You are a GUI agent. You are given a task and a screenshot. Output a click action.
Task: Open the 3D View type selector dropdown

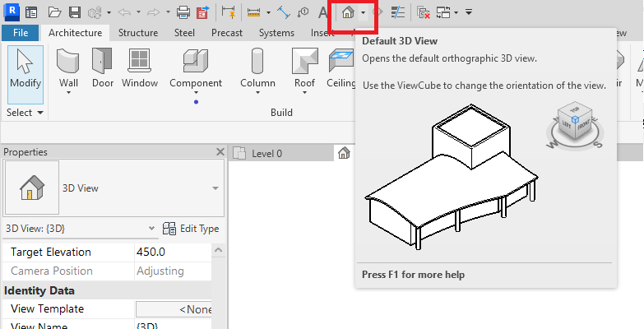coord(215,188)
